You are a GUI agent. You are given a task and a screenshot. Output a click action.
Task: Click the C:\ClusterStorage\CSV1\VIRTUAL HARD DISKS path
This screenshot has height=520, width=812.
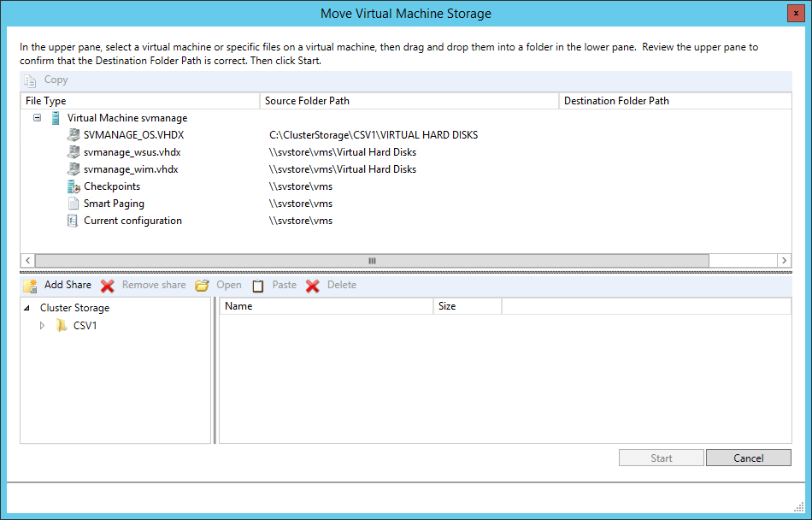coord(374,135)
